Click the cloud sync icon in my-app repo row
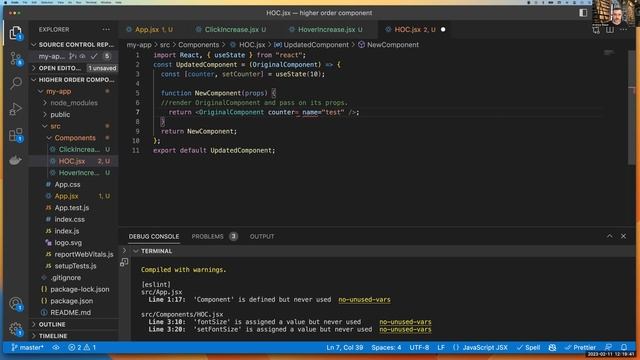This screenshot has height=360, width=640. pyautogui.click(x=82, y=56)
